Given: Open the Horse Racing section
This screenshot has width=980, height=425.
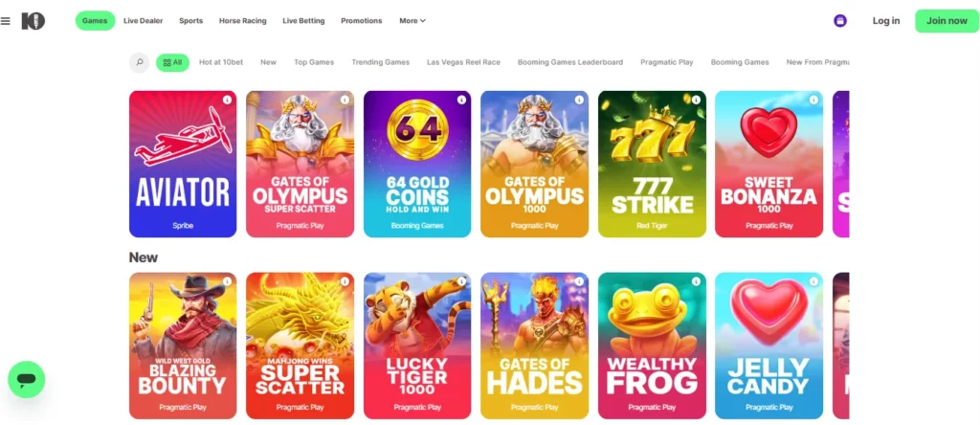Looking at the screenshot, I should pos(242,21).
